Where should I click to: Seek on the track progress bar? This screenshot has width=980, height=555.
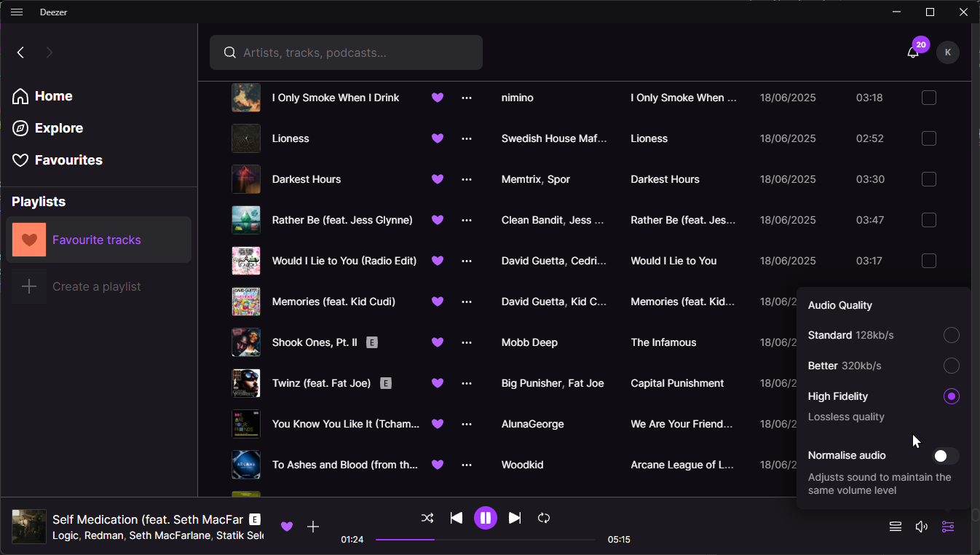(486, 540)
